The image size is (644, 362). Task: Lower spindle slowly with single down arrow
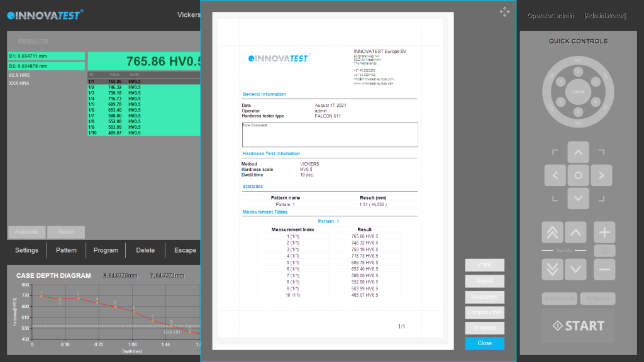pyautogui.click(x=575, y=269)
